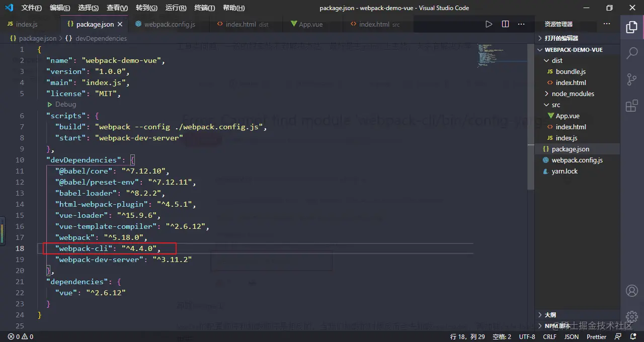Collapse the src folder

(555, 105)
